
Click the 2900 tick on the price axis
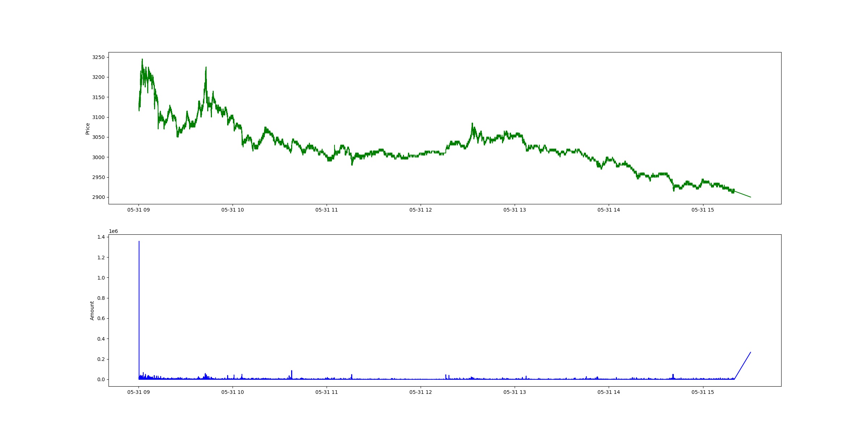tap(98, 197)
